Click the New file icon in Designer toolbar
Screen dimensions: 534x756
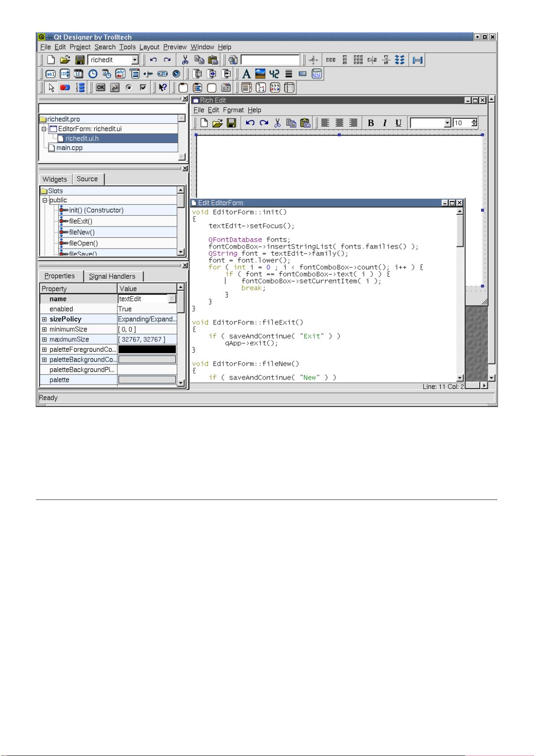tap(51, 60)
